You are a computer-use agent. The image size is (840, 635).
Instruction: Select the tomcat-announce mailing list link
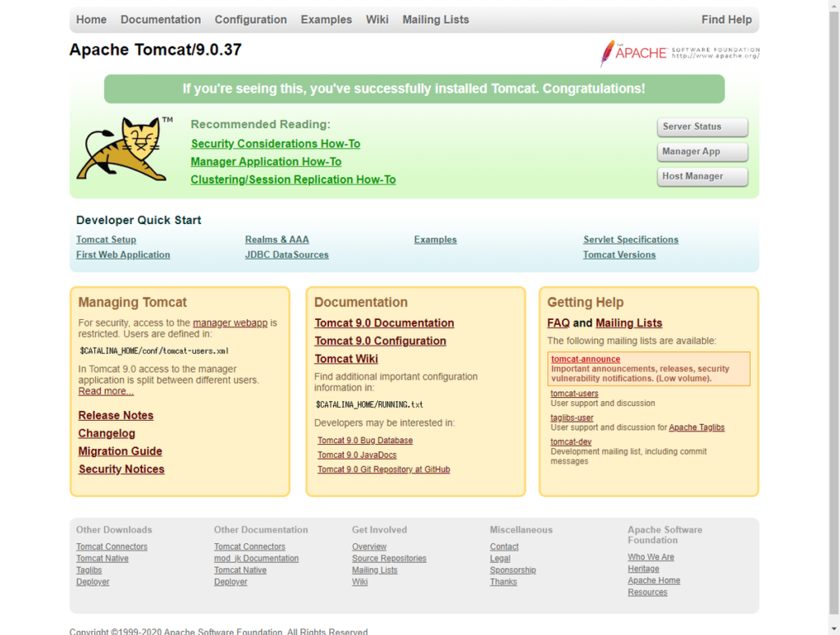[585, 359]
